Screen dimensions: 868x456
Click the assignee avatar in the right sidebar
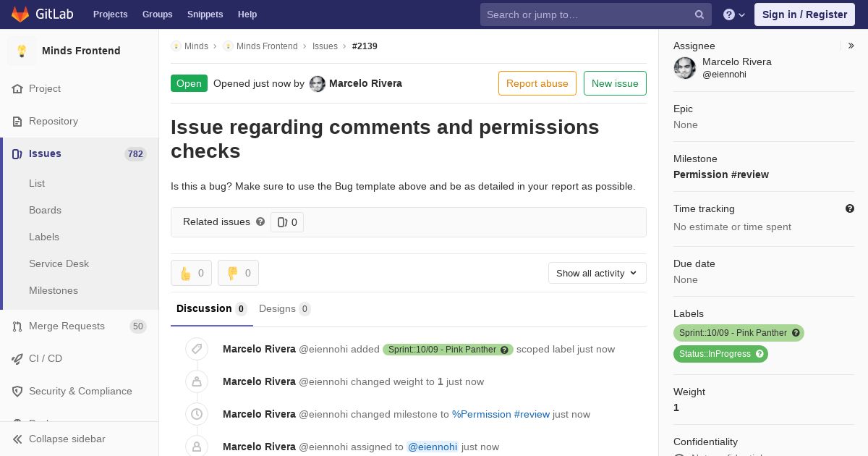tap(685, 68)
